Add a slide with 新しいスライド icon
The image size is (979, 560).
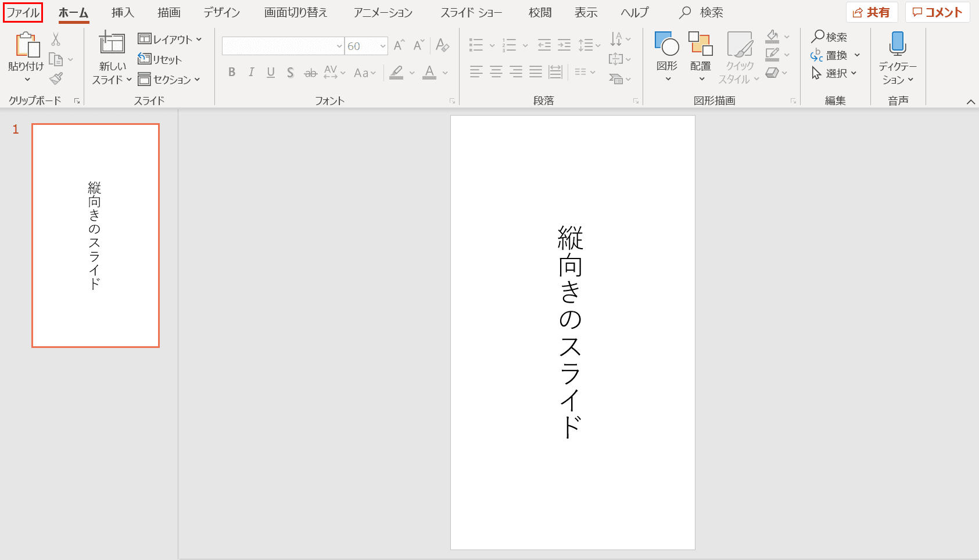pos(112,44)
